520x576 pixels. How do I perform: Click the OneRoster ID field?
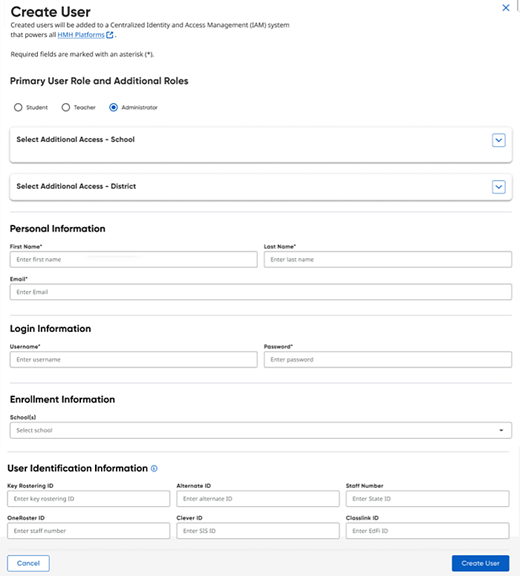point(89,531)
